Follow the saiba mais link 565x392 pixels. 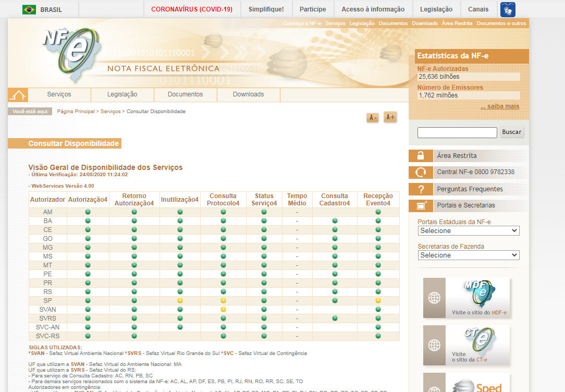tap(500, 106)
